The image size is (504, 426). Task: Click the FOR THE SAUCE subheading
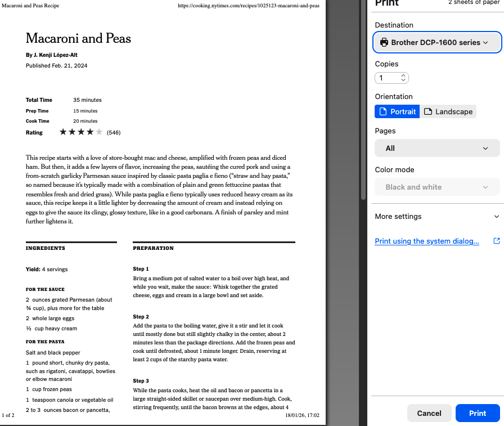point(45,289)
